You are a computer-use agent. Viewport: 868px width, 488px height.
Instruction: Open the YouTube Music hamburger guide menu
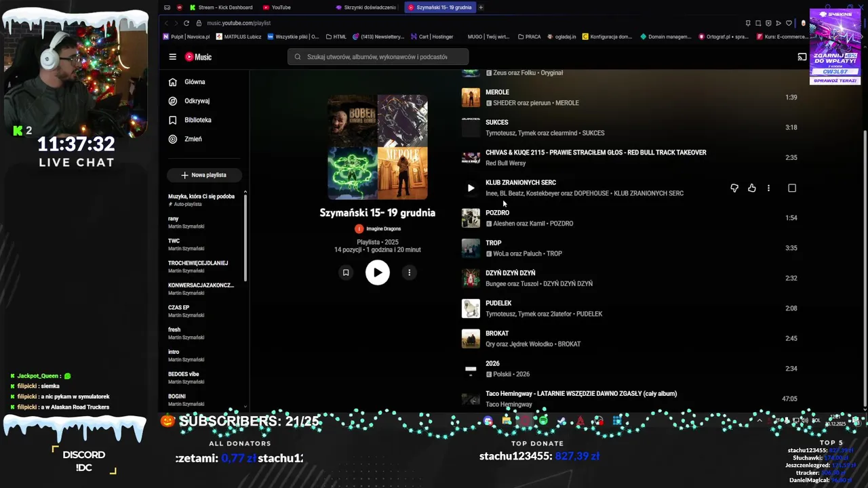pyautogui.click(x=173, y=57)
